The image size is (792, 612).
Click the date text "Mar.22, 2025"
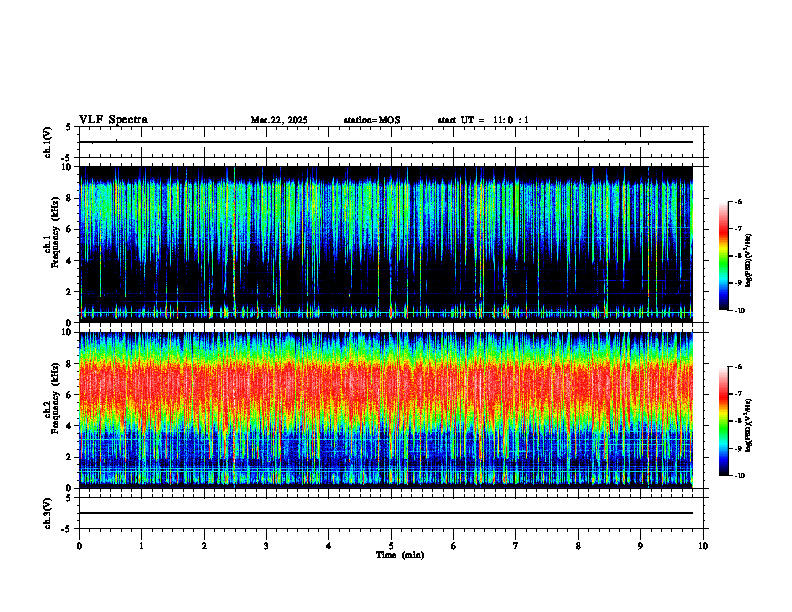pos(279,120)
